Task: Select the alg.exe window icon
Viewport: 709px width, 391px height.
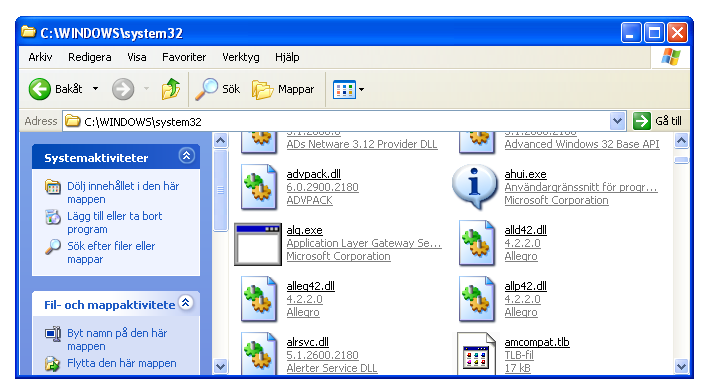Action: pyautogui.click(x=258, y=245)
